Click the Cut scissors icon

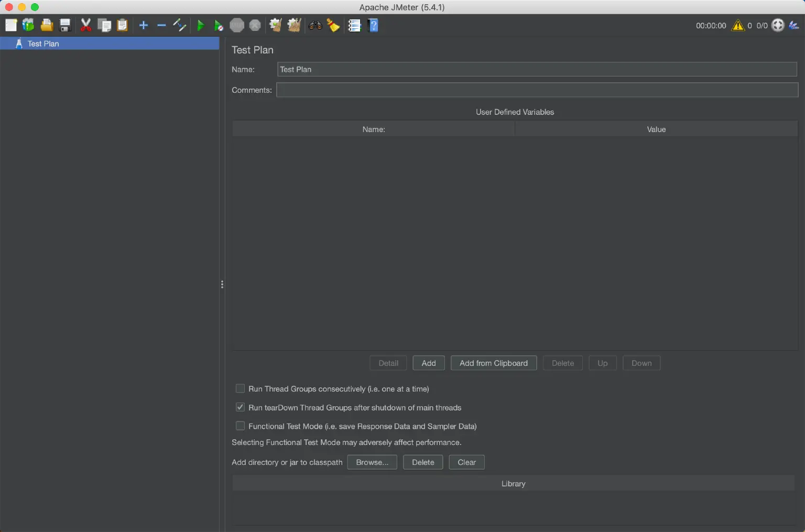[x=86, y=25]
